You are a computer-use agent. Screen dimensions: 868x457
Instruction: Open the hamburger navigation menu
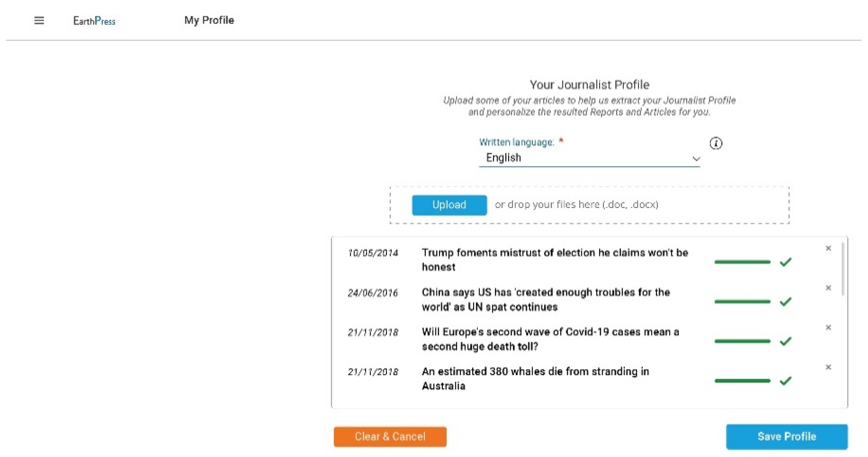tap(39, 20)
